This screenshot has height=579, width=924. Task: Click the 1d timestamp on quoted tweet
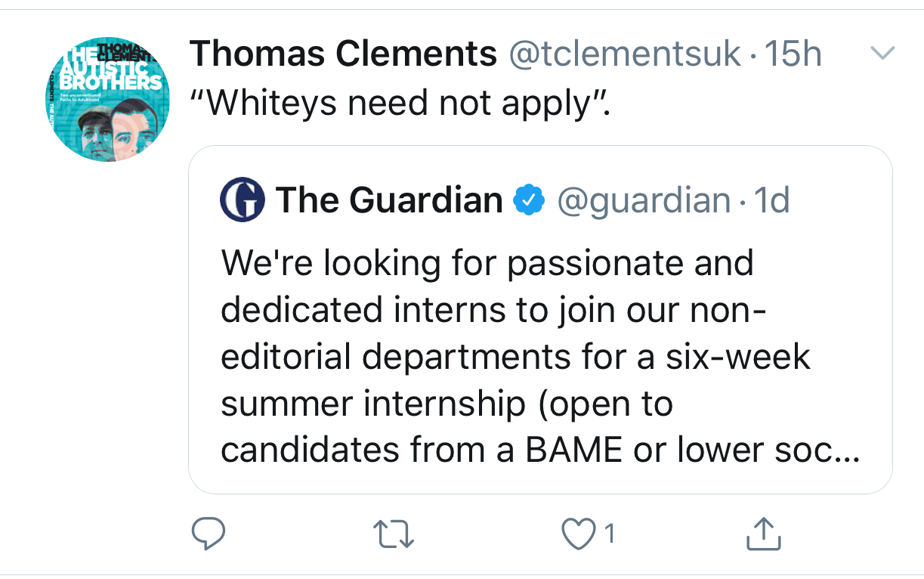click(x=772, y=200)
